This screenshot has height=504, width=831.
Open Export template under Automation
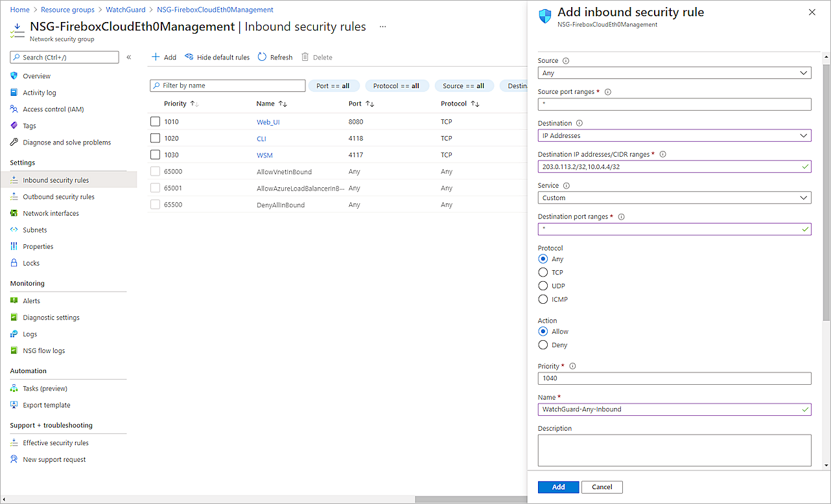pos(47,405)
